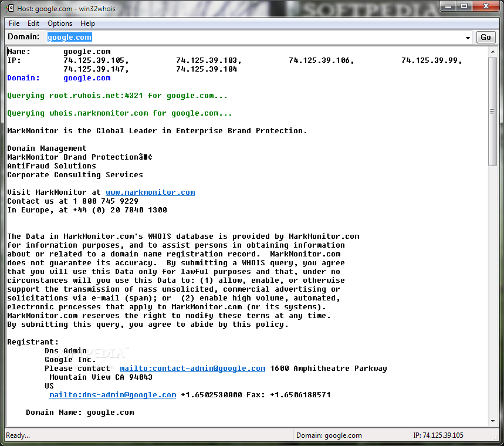Open the Options menu
The width and height of the screenshot is (504, 446).
(60, 23)
